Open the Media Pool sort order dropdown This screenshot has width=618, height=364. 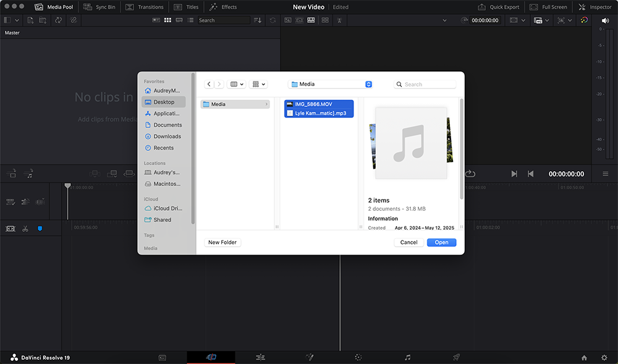[x=258, y=20]
